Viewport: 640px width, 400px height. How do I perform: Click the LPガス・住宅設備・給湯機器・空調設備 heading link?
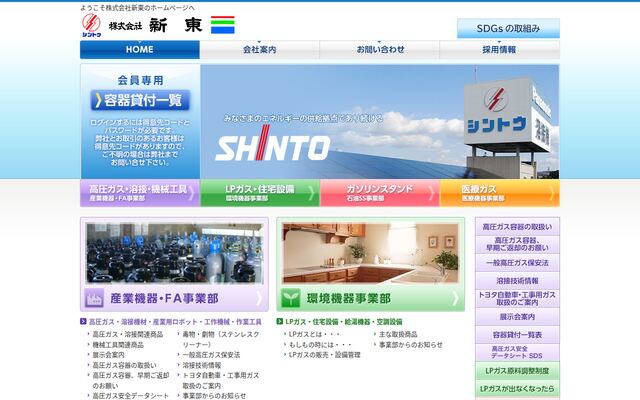tap(344, 322)
